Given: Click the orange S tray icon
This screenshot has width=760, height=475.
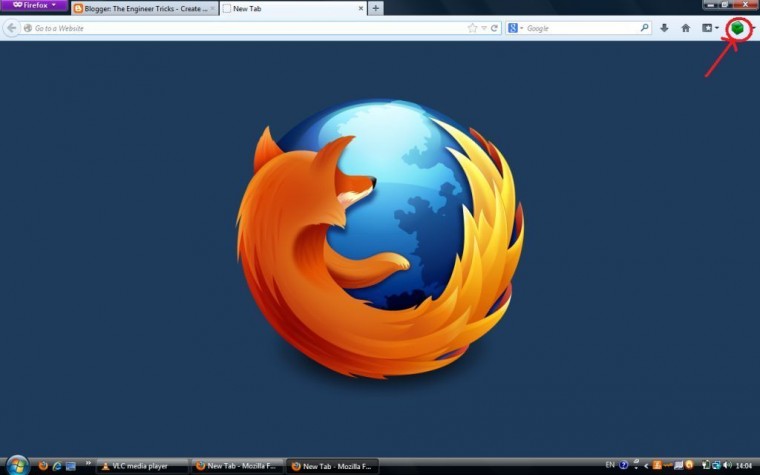Looking at the screenshot, I should pyautogui.click(x=657, y=465).
